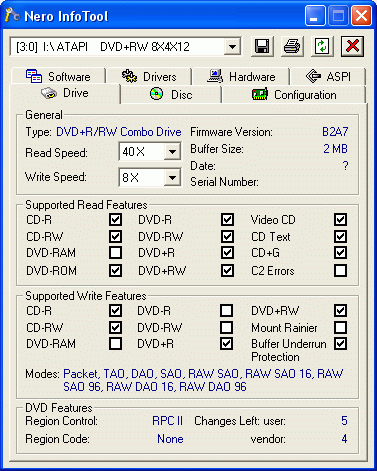Click the Date value question mark
The height and width of the screenshot is (471, 377).
click(x=346, y=166)
